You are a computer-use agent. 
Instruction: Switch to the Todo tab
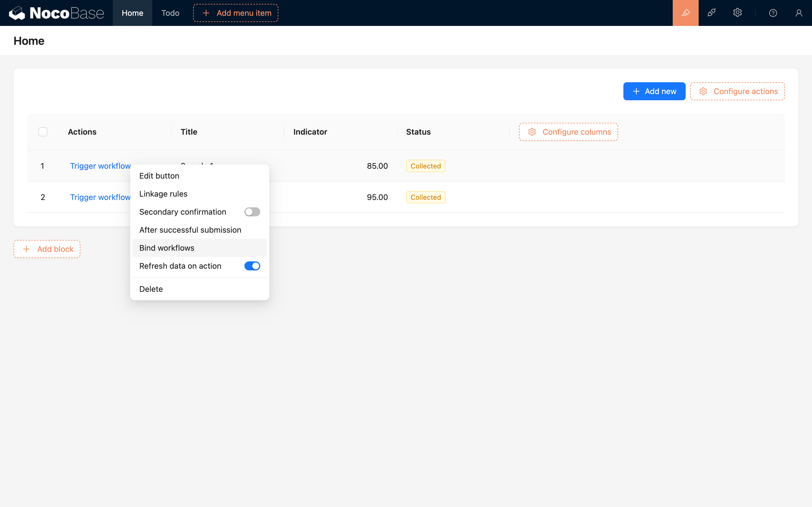(170, 13)
